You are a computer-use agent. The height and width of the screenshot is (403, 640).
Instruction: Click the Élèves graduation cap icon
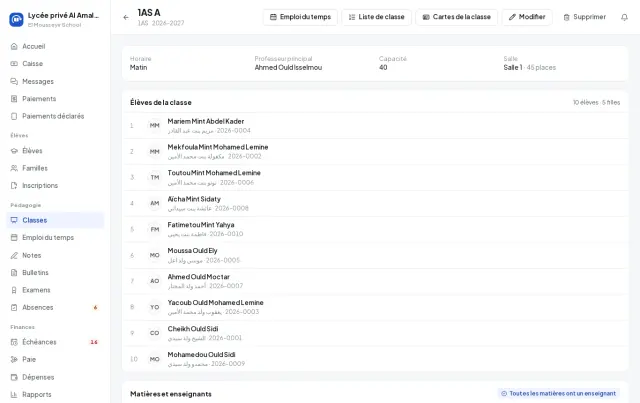point(14,151)
